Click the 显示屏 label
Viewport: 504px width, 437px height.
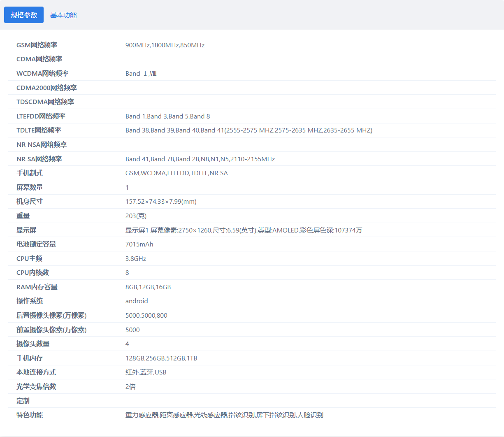point(26,230)
